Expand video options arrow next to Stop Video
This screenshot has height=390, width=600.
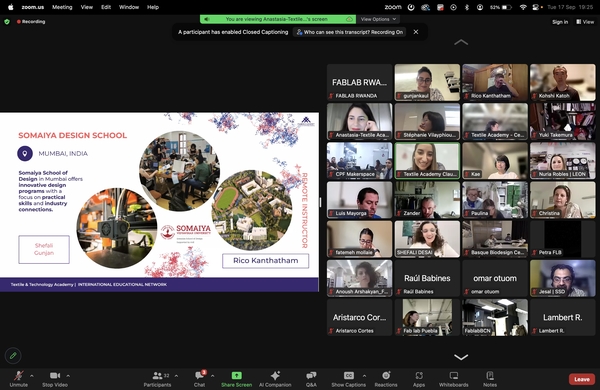click(68, 376)
